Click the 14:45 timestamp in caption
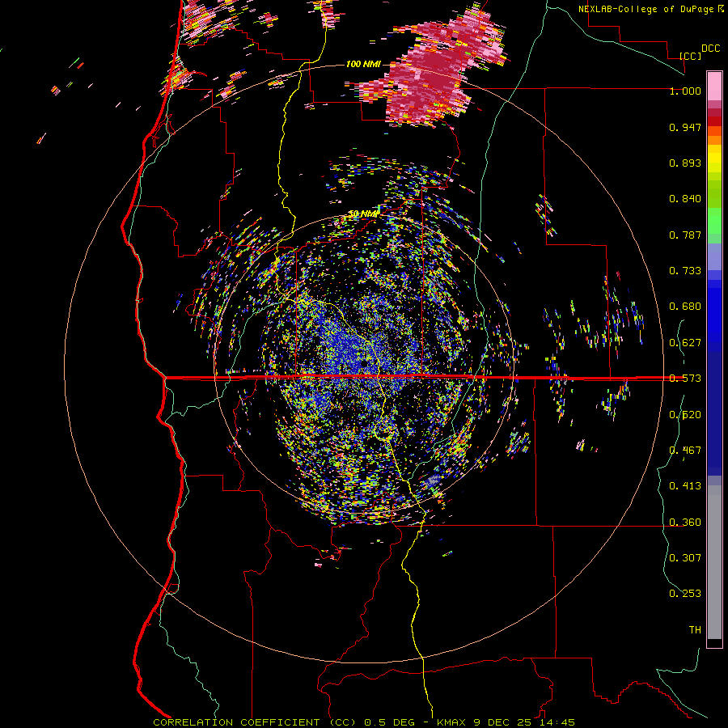 (x=557, y=722)
